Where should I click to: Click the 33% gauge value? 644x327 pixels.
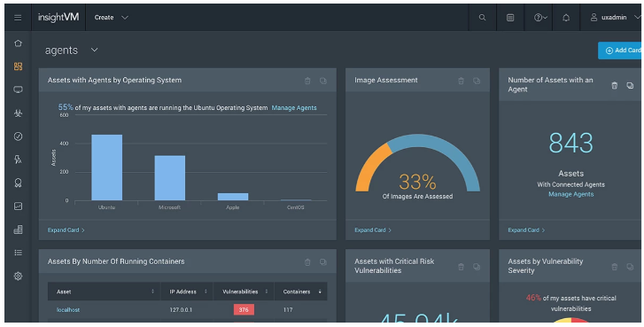click(417, 182)
